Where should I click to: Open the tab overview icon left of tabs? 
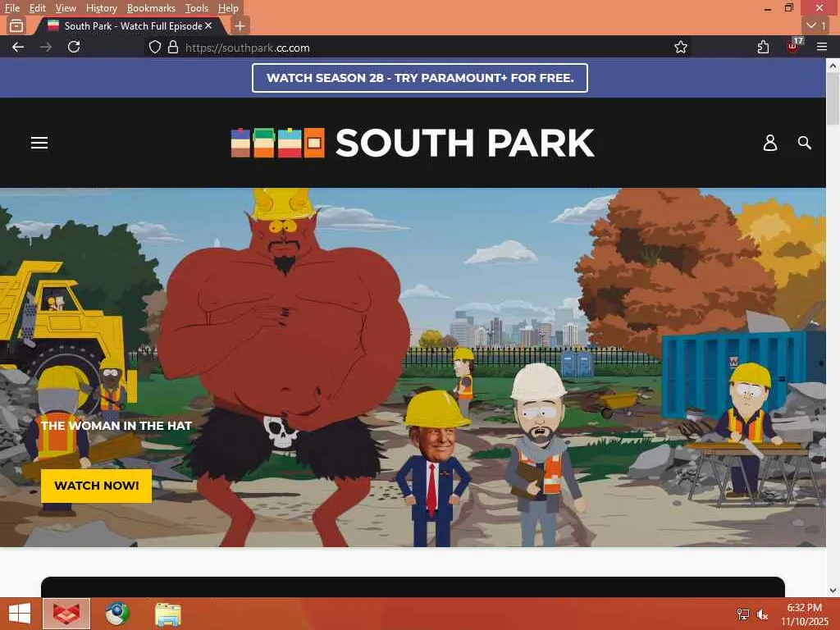[x=16, y=25]
